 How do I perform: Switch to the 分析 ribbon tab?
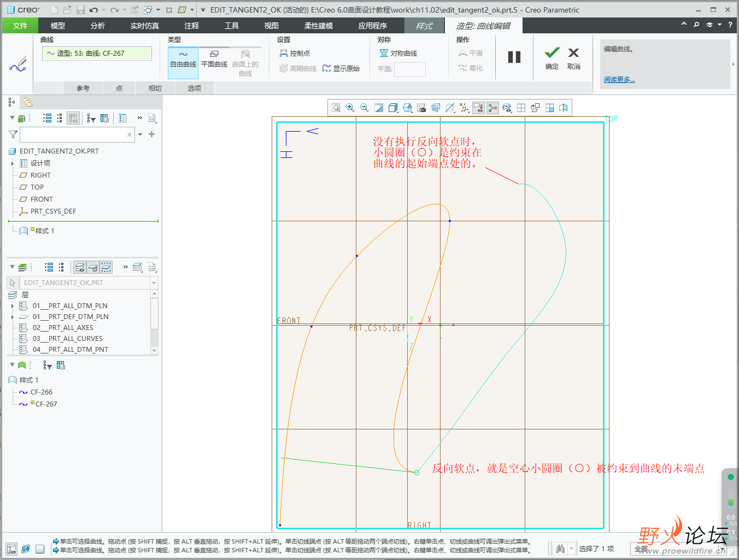[x=98, y=26]
